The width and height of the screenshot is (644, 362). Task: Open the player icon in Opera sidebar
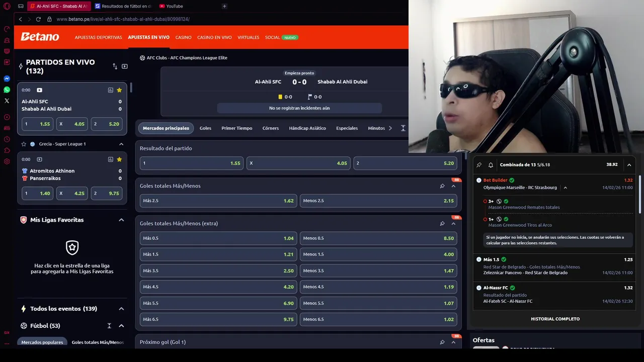(7, 117)
